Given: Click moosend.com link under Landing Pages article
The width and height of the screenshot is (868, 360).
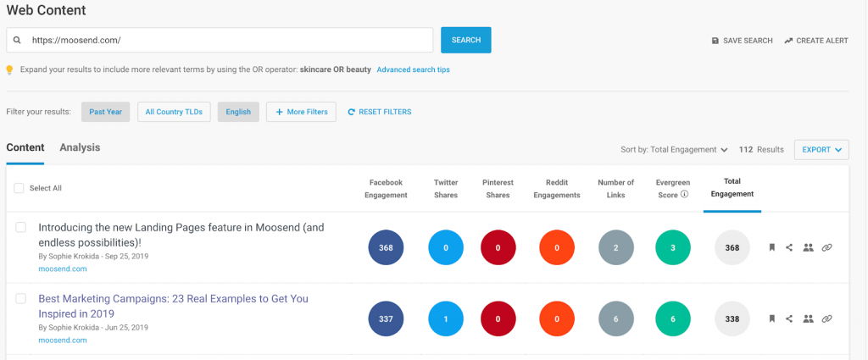Looking at the screenshot, I should (63, 269).
